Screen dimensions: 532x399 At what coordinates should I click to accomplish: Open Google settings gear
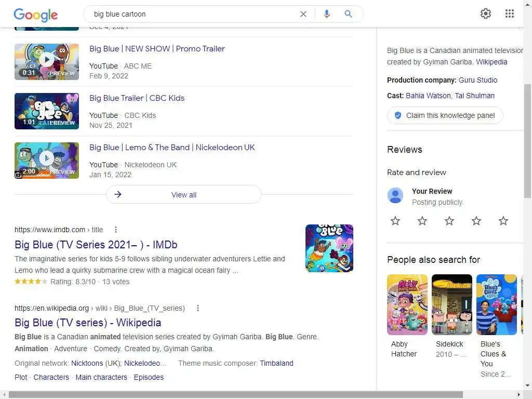486,14
